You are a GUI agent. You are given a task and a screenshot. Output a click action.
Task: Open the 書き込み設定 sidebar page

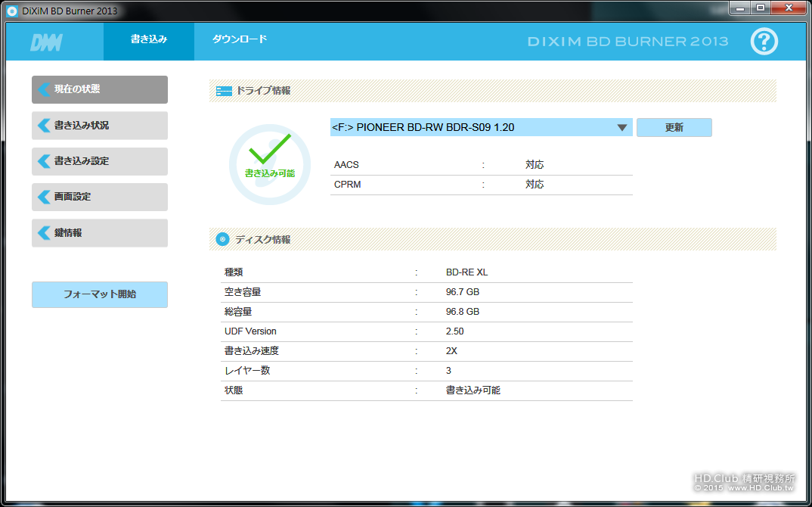pyautogui.click(x=100, y=161)
